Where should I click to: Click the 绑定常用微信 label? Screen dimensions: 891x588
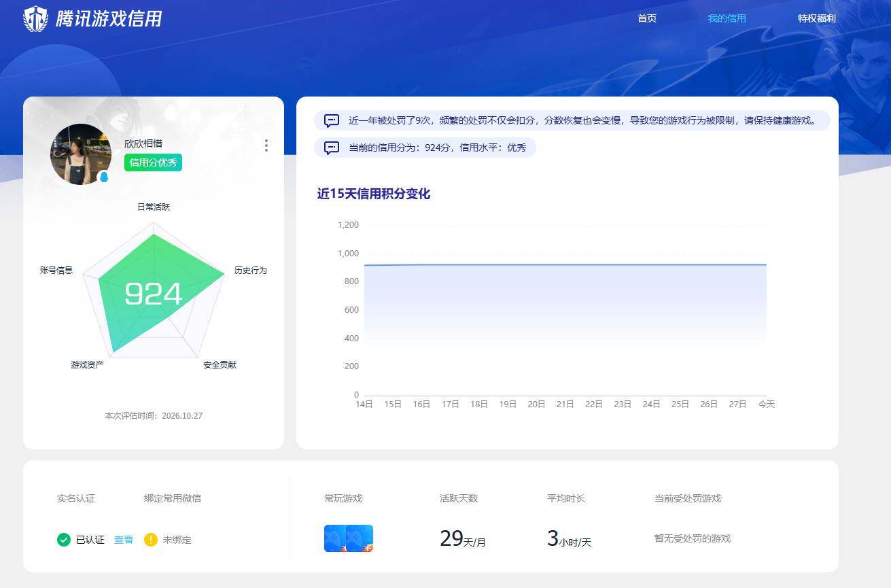click(x=173, y=498)
